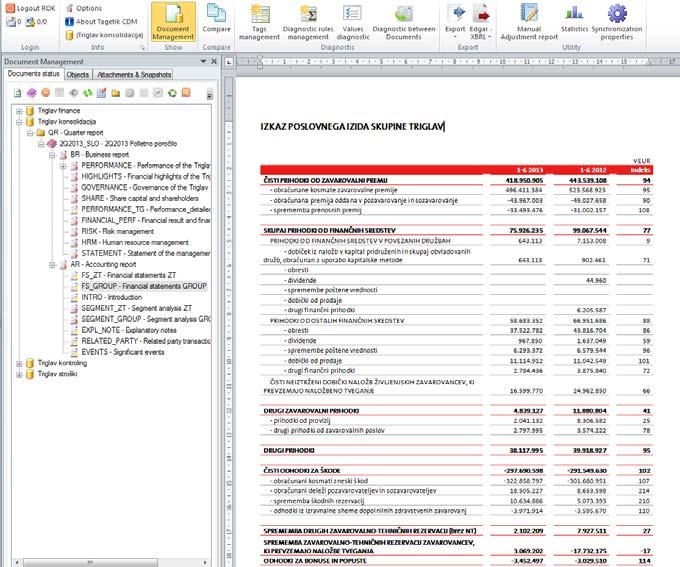Toggle the Document Management panel button
The width and height of the screenshot is (680, 567).
coord(173,22)
